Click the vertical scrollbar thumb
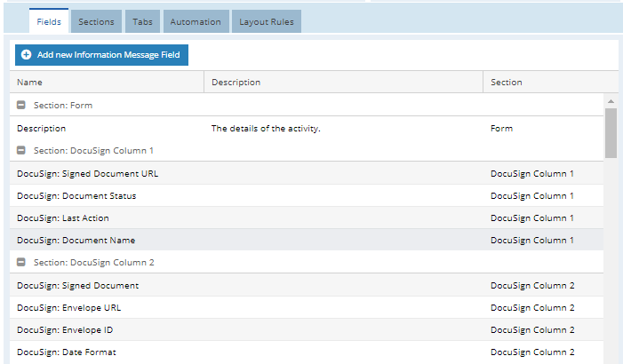The height and width of the screenshot is (364, 623). (611, 132)
